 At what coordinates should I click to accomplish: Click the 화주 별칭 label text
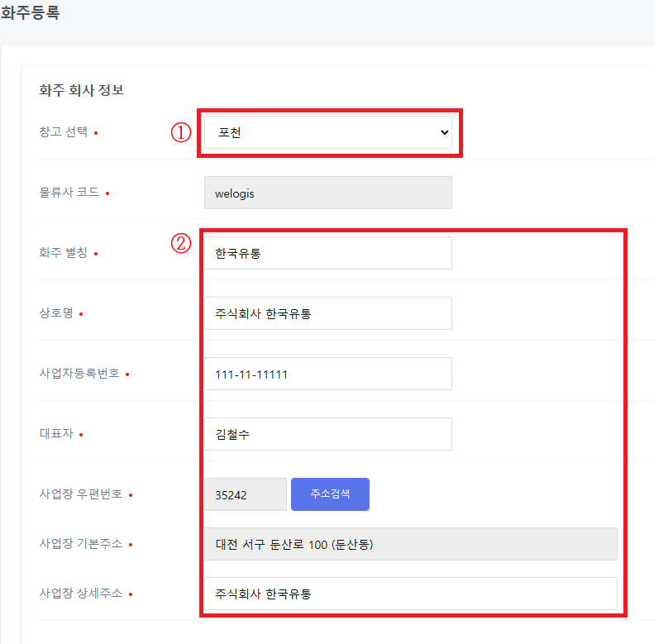click(64, 253)
